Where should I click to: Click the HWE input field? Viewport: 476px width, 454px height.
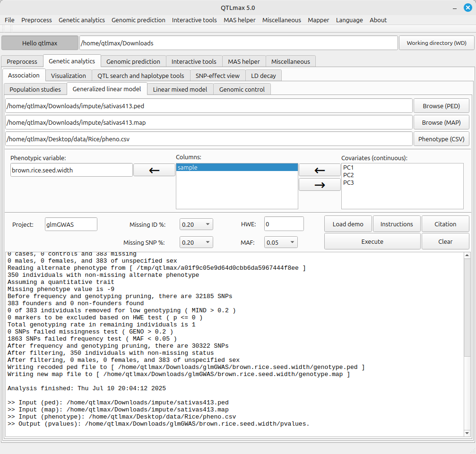284,224
